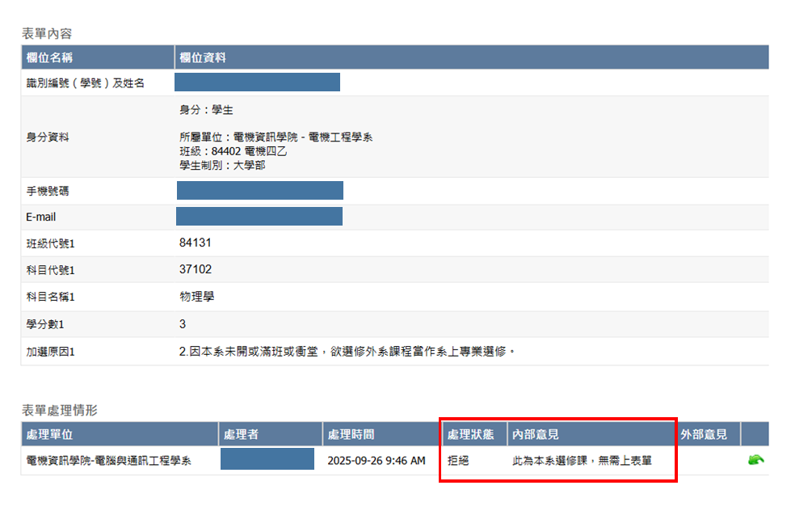The width and height of the screenshot is (812, 515).
Task: Click the 欄位名稱 column header
Action: pyautogui.click(x=50, y=57)
